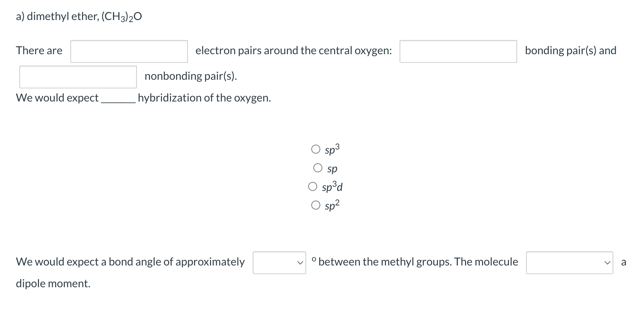
Task: Choose the sp3d radio button
Action: point(312,186)
